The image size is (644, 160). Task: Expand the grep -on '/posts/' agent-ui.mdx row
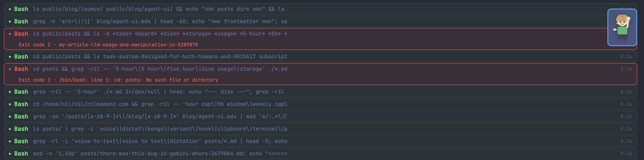pos(320,117)
